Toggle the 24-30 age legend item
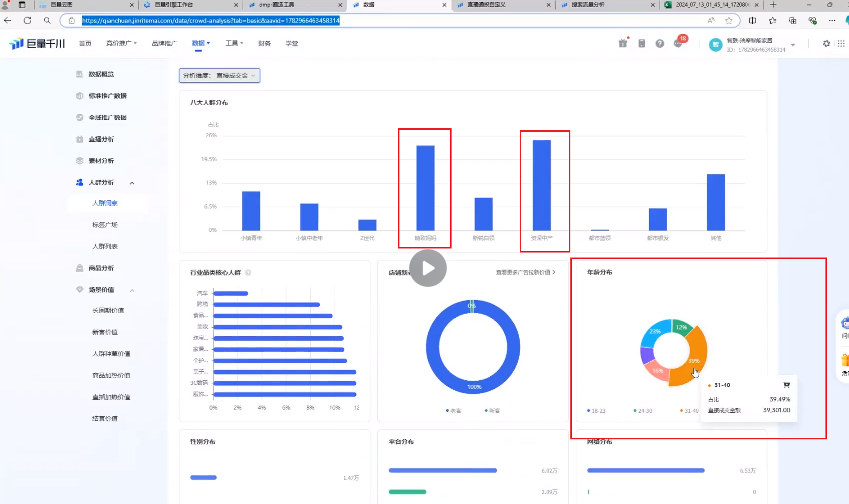 coord(643,411)
